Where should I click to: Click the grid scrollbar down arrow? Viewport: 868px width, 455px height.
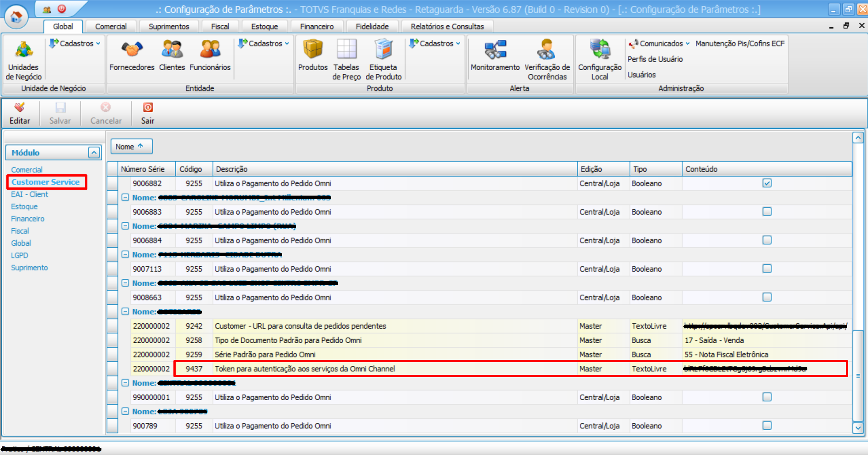(x=858, y=428)
